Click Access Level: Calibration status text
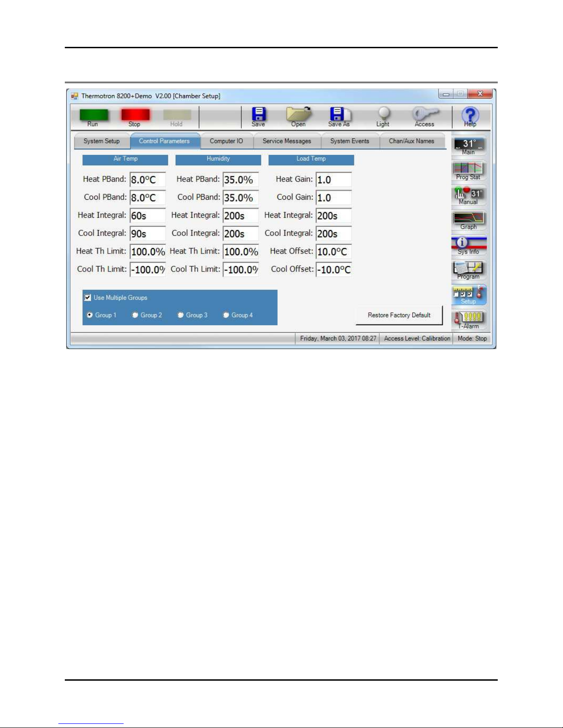The width and height of the screenshot is (563, 728). point(417,339)
